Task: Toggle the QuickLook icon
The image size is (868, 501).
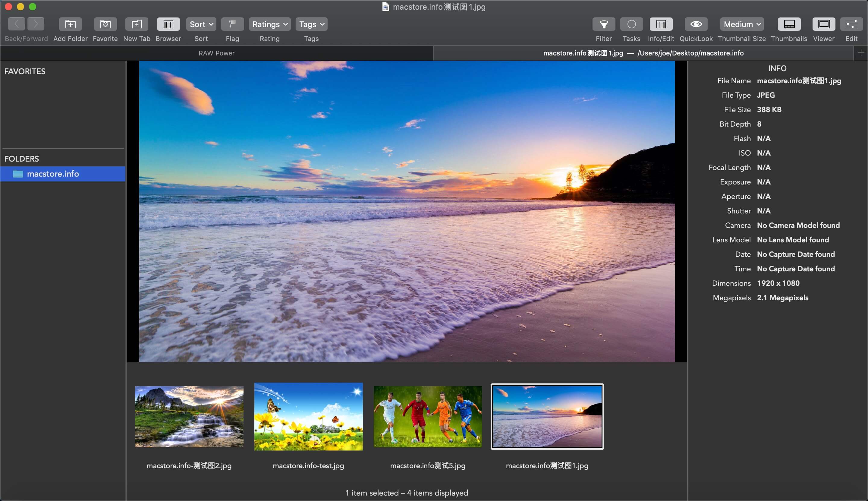Action: 696,24
